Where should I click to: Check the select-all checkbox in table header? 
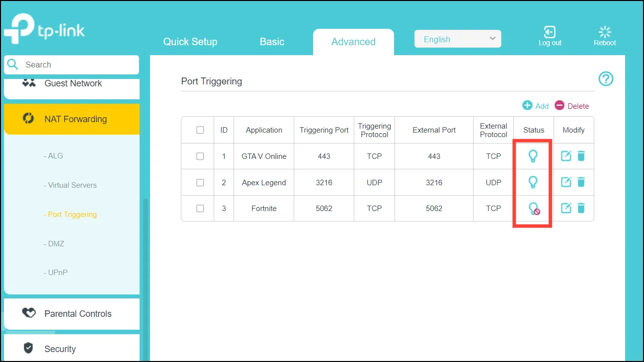click(x=200, y=130)
